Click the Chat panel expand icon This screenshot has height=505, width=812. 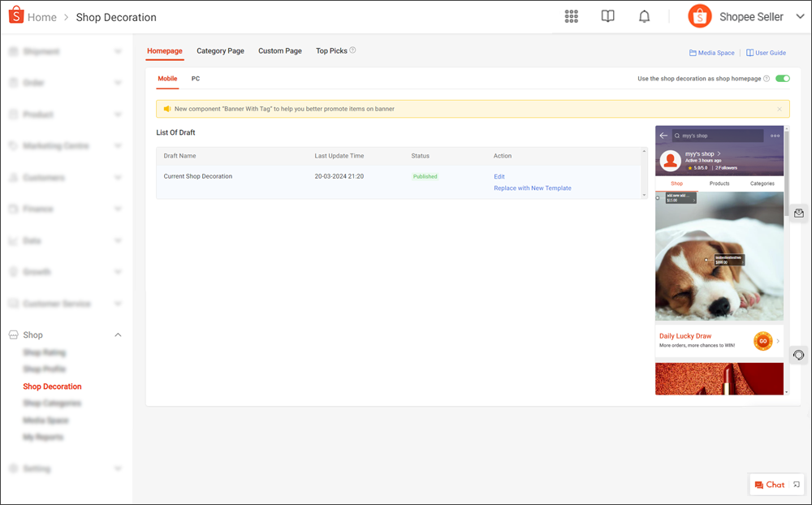point(797,485)
